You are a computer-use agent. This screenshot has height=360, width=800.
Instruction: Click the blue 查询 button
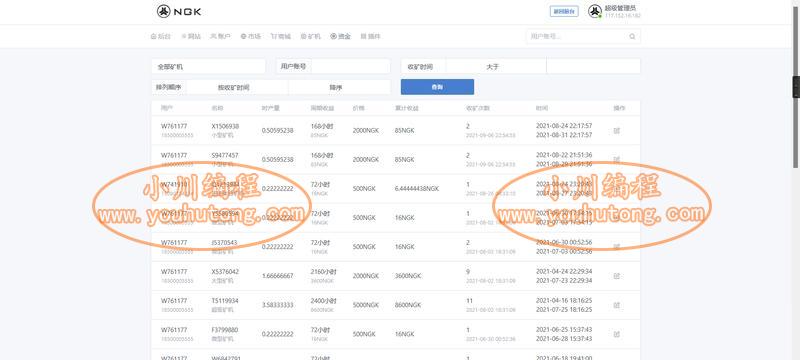(x=437, y=87)
